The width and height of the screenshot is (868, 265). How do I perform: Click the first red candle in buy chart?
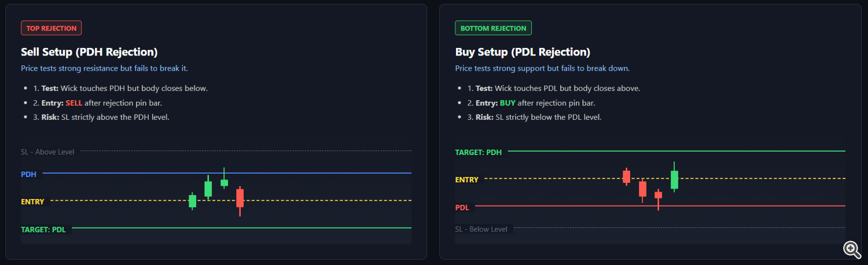[x=626, y=176]
